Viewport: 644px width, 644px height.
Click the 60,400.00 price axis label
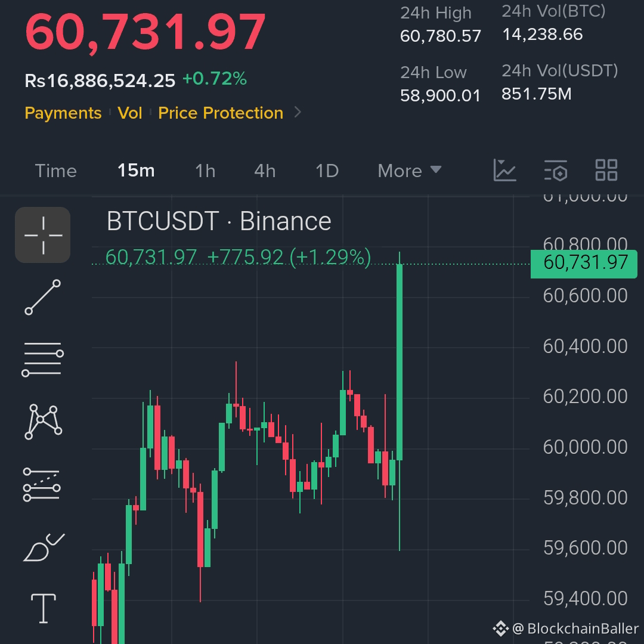click(x=586, y=346)
